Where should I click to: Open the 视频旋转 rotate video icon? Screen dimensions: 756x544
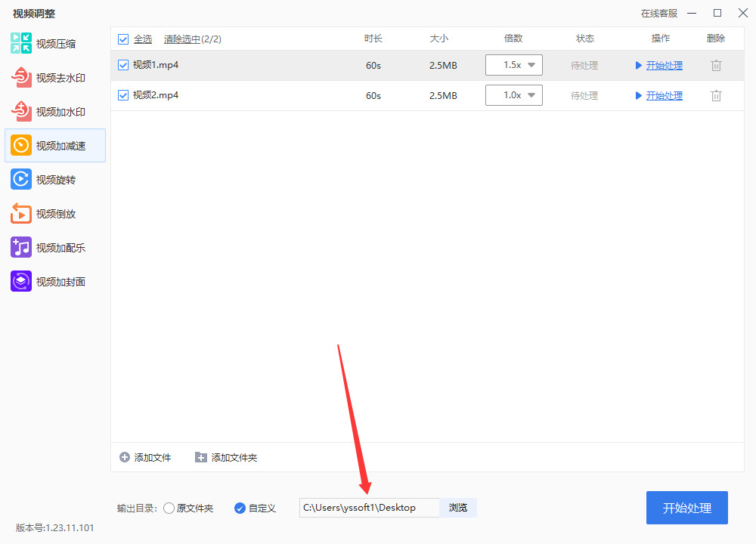click(x=21, y=179)
